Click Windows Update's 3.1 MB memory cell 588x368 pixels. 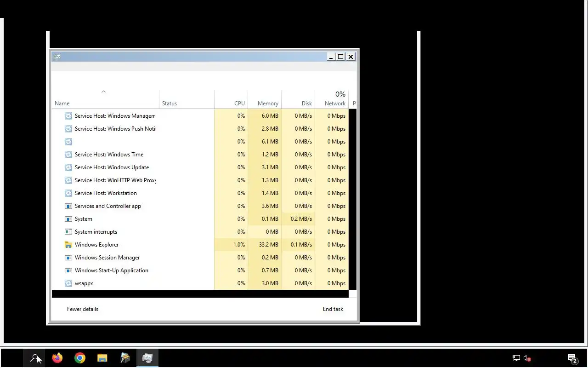point(265,167)
